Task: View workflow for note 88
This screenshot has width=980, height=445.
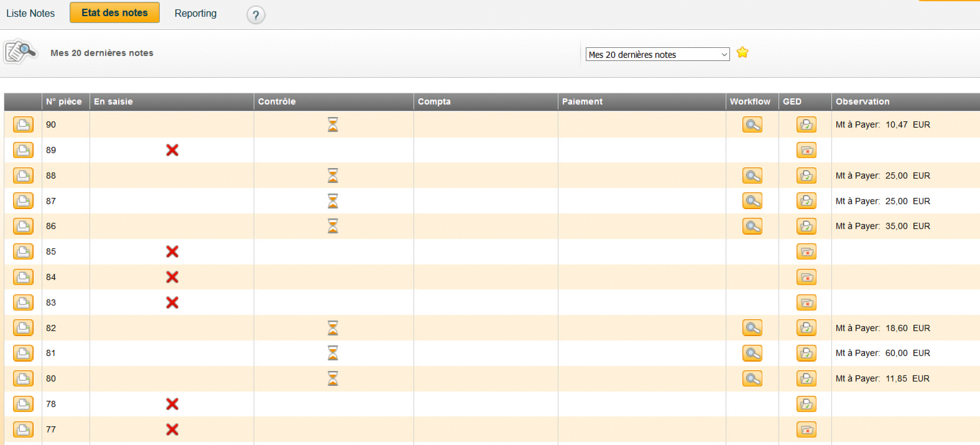Action: (752, 176)
